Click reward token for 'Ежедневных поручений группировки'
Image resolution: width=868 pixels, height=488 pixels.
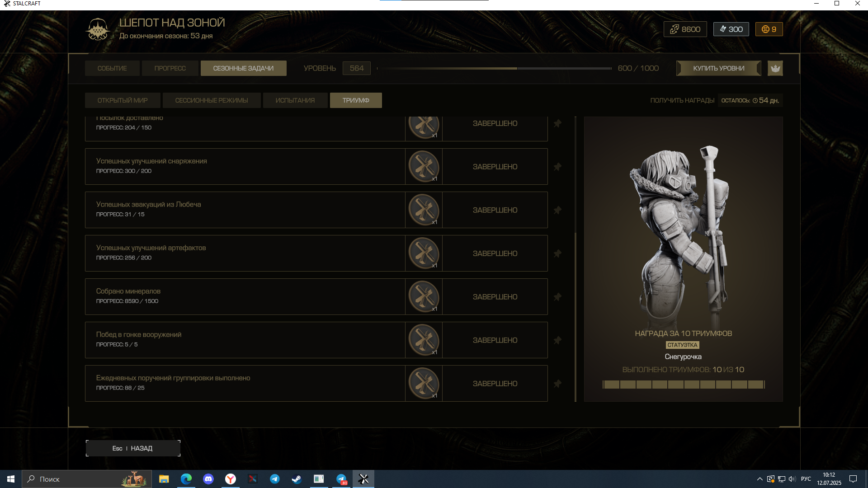tap(424, 383)
